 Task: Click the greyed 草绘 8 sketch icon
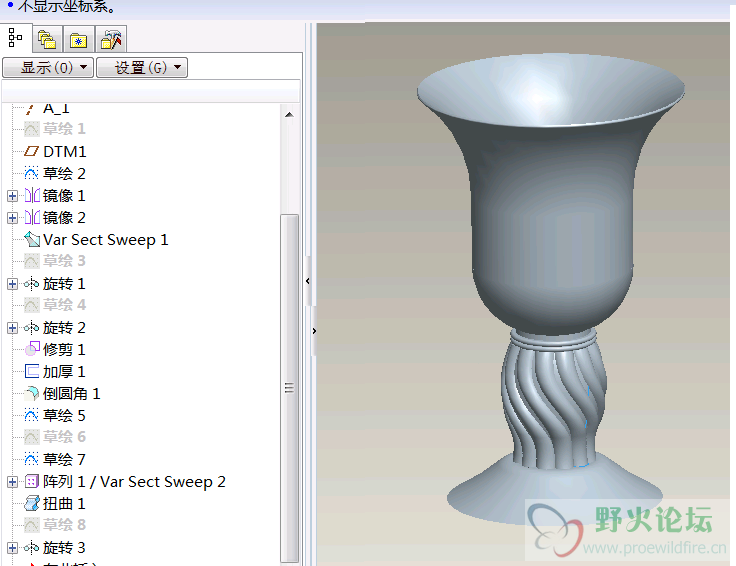pos(31,525)
